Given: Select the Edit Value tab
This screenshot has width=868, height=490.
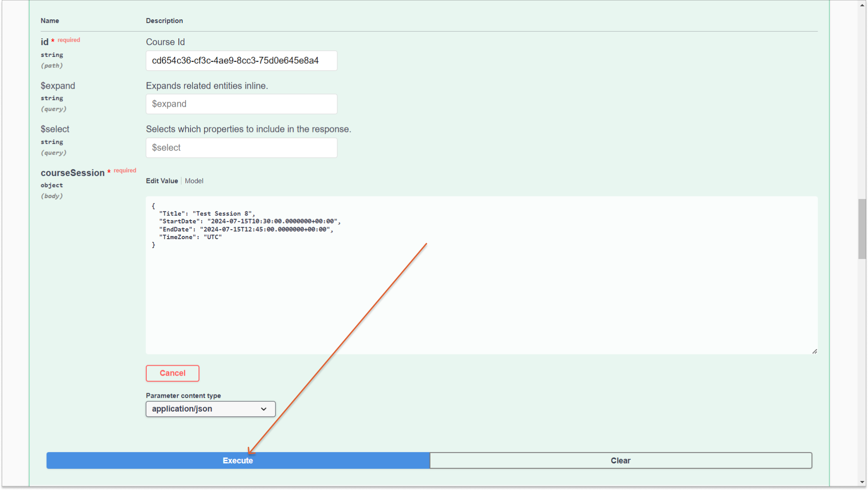Looking at the screenshot, I should click(x=162, y=181).
